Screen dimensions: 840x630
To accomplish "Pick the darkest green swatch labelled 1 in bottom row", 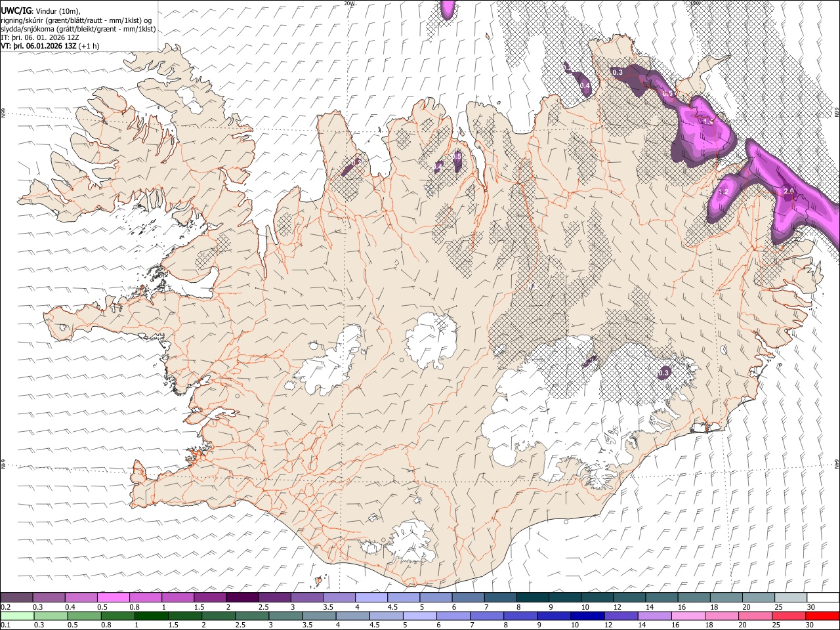I will pyautogui.click(x=151, y=616).
